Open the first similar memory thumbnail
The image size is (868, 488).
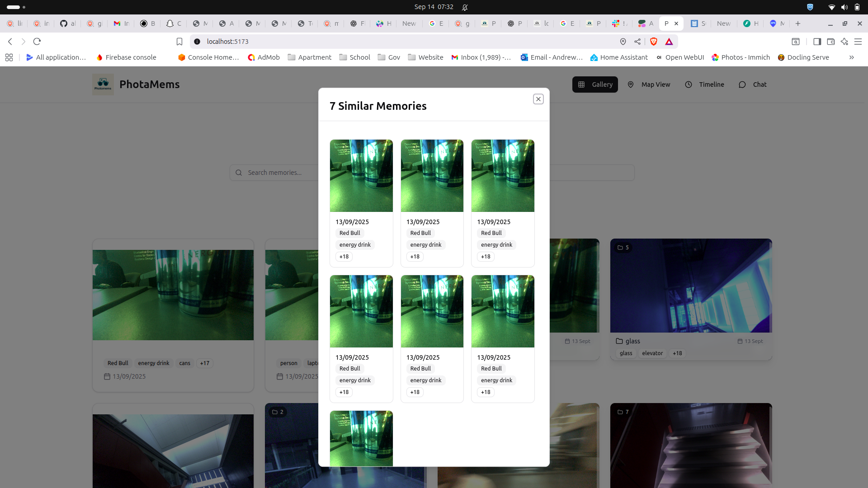[361, 176]
